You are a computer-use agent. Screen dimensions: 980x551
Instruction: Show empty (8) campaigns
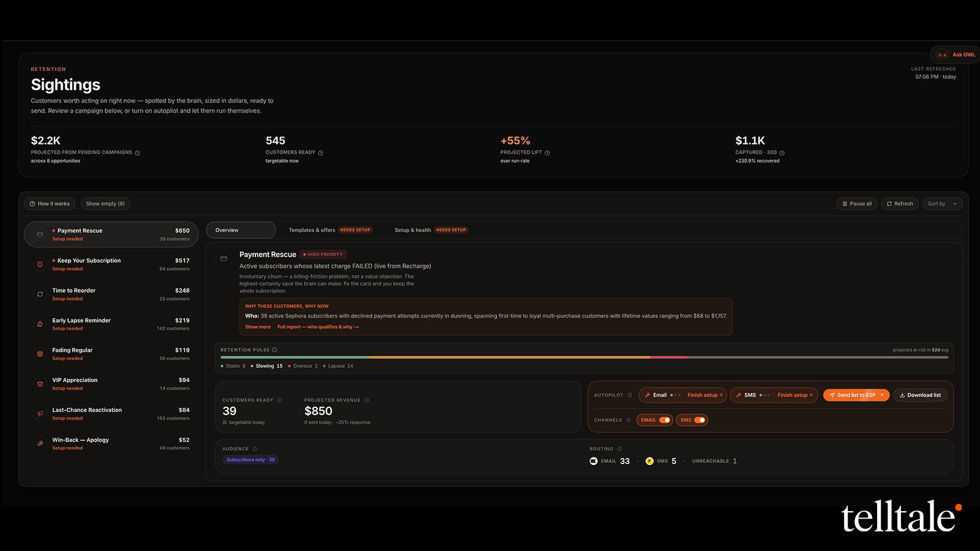(x=105, y=204)
